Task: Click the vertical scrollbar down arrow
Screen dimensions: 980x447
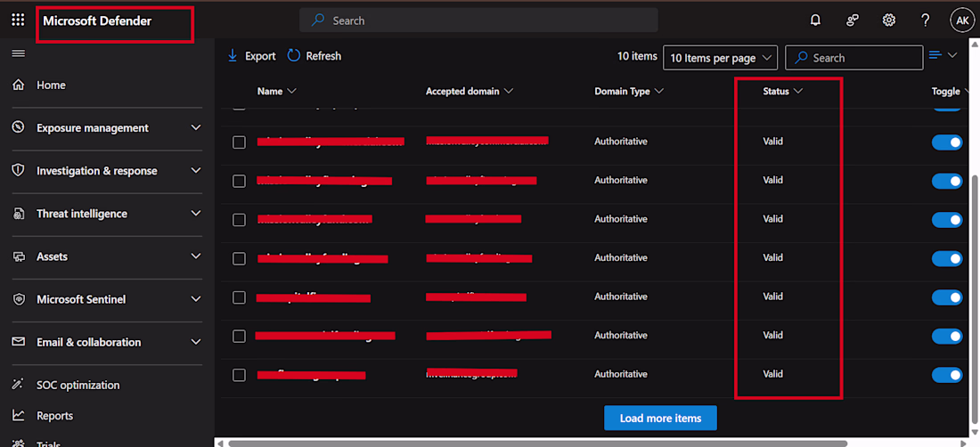Action: [x=974, y=431]
